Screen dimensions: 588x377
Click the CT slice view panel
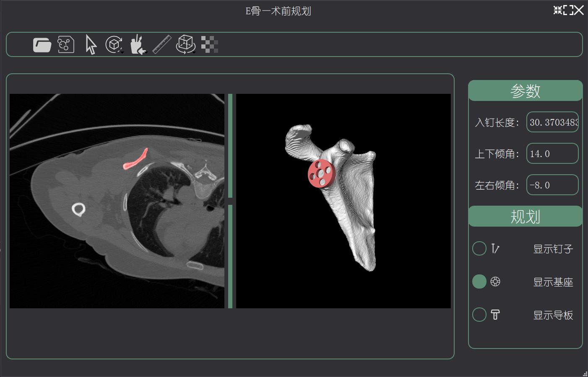point(117,201)
